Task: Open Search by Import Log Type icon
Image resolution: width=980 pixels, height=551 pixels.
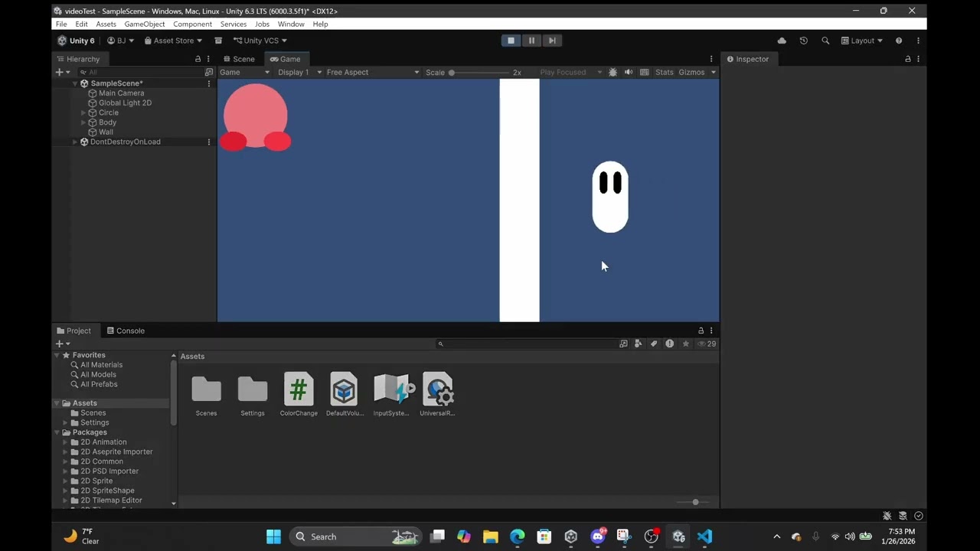Action: tap(670, 344)
